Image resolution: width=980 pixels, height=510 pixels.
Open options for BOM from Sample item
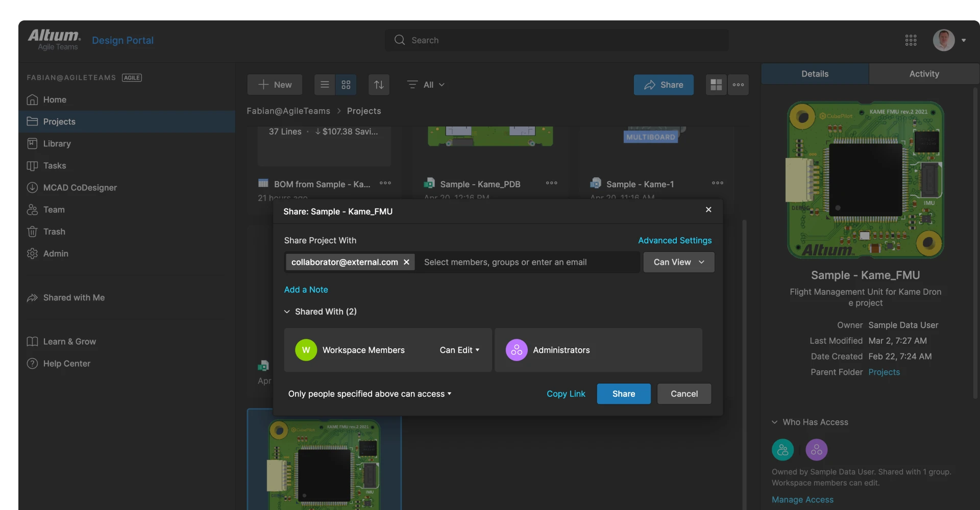click(385, 183)
